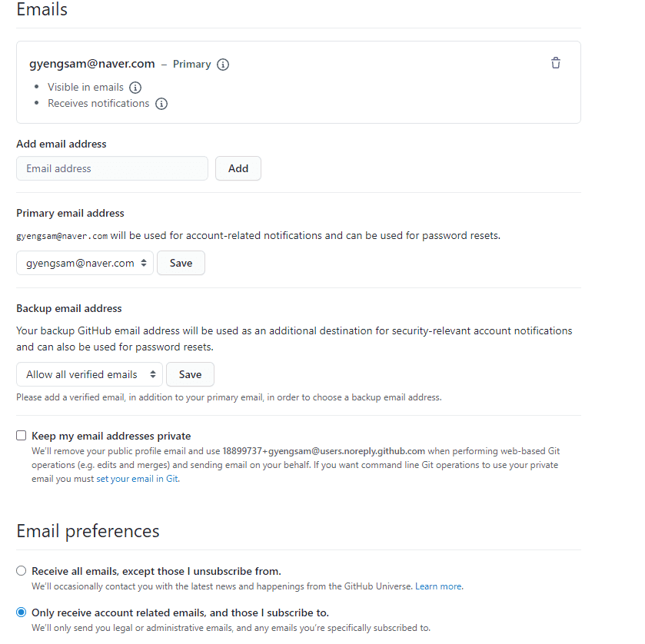Click the noreply GitHub email address text
This screenshot has height=644, width=645.
(324, 451)
